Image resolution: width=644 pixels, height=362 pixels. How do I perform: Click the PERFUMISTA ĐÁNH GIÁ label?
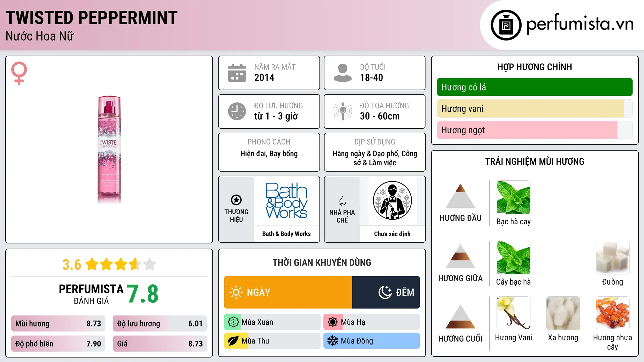[91, 294]
